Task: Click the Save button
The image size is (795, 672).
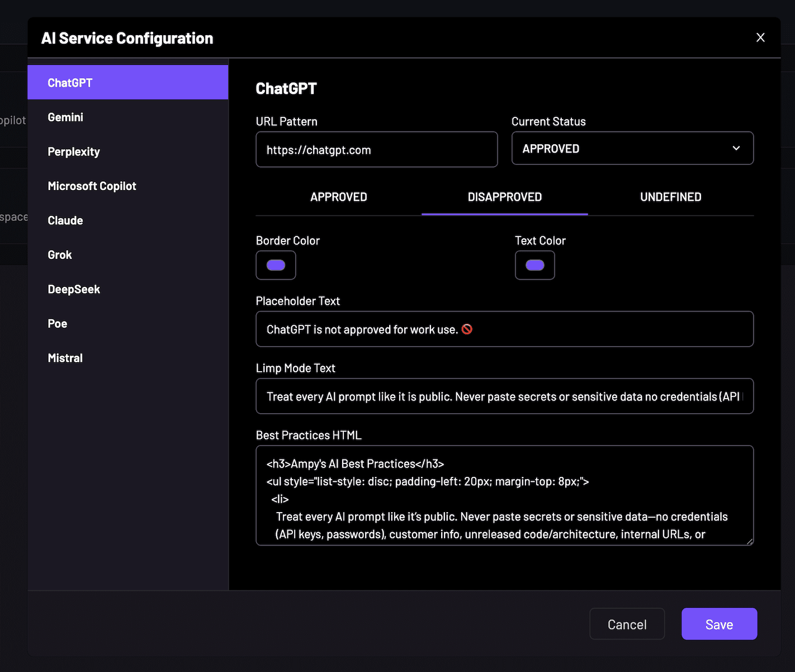Action: click(720, 624)
